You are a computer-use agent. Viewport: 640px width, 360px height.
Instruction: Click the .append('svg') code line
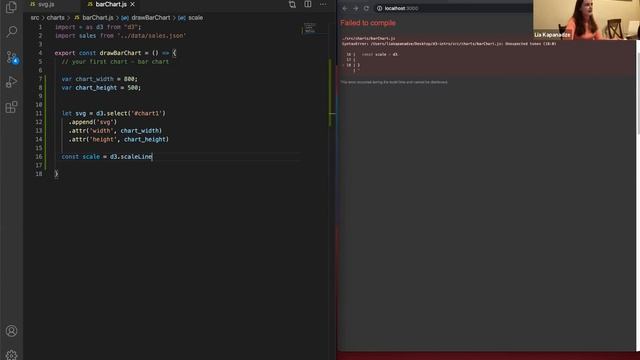(93, 122)
